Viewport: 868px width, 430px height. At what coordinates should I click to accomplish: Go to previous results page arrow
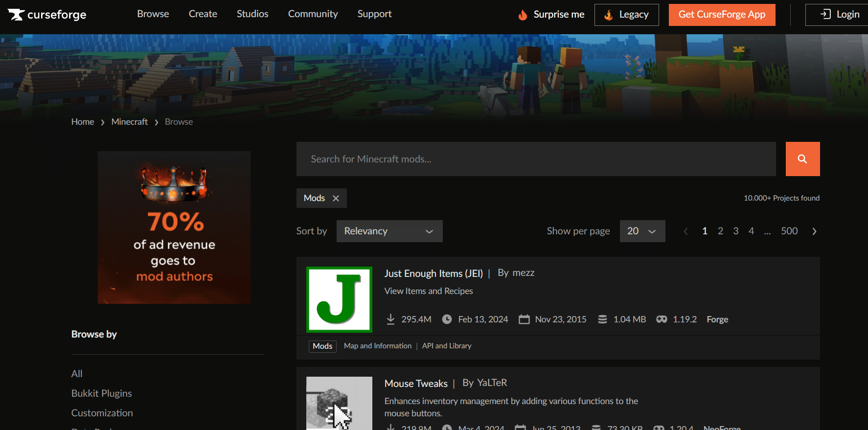685,231
